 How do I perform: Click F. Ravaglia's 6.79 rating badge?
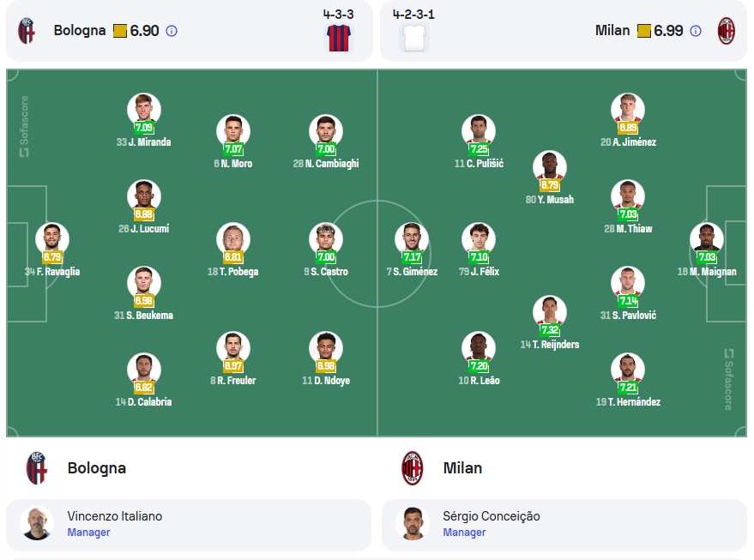point(52,257)
